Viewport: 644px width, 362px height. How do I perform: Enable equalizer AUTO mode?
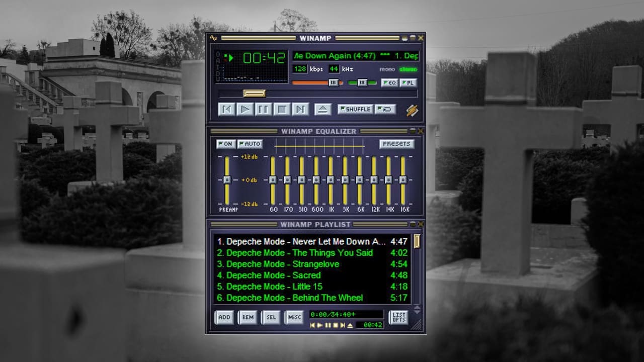[x=250, y=144]
